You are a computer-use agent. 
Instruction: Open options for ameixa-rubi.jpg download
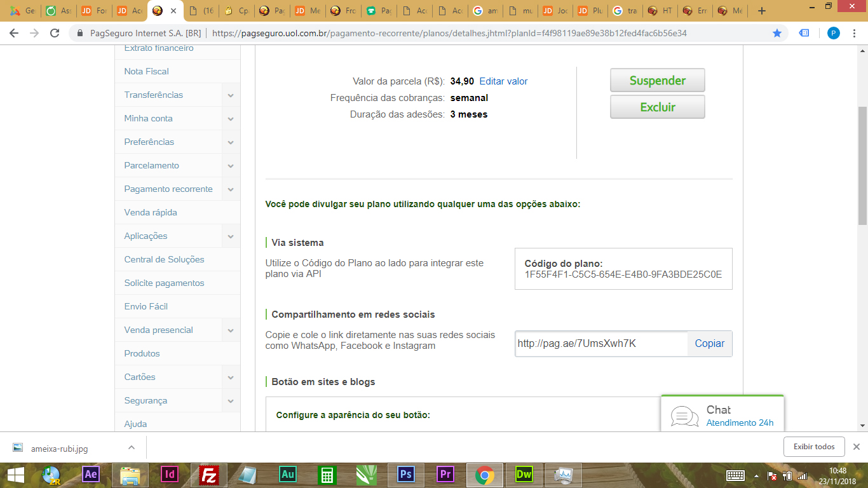click(x=131, y=447)
